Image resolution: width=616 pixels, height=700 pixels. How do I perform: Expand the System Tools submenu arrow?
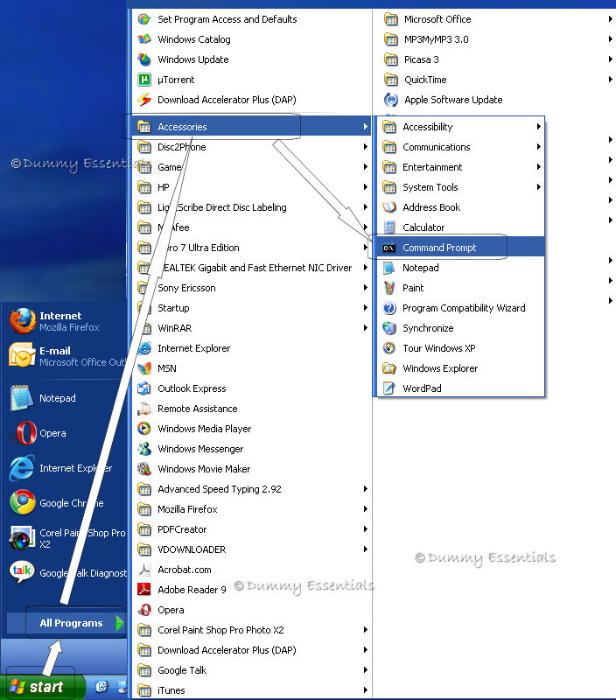[538, 187]
